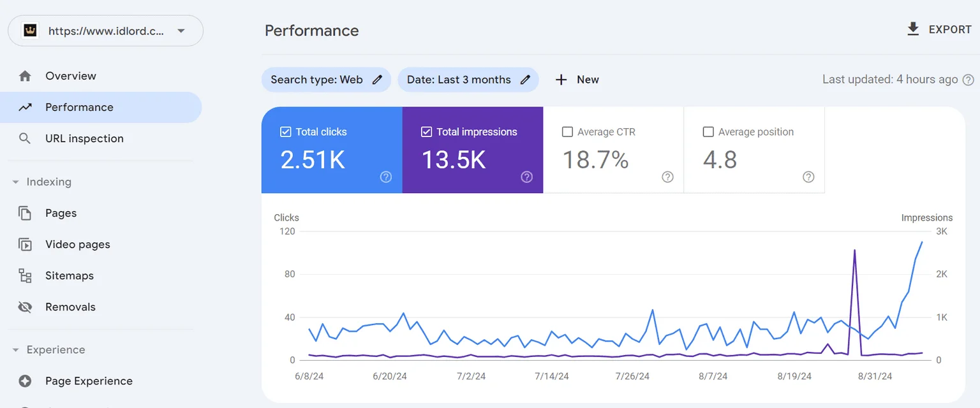Viewport: 980px width, 408px height.
Task: Click the pencil icon on Search type filter
Action: [378, 80]
